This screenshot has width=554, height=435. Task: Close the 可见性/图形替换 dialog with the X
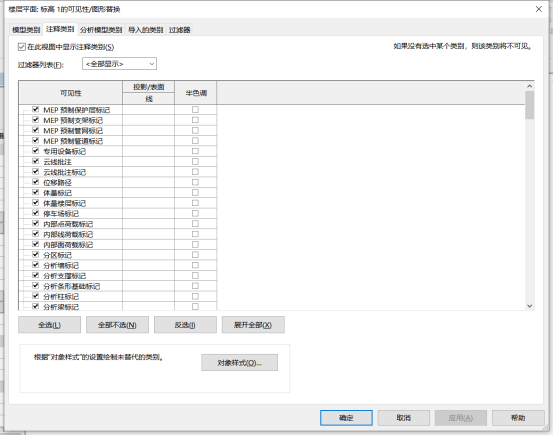538,9
